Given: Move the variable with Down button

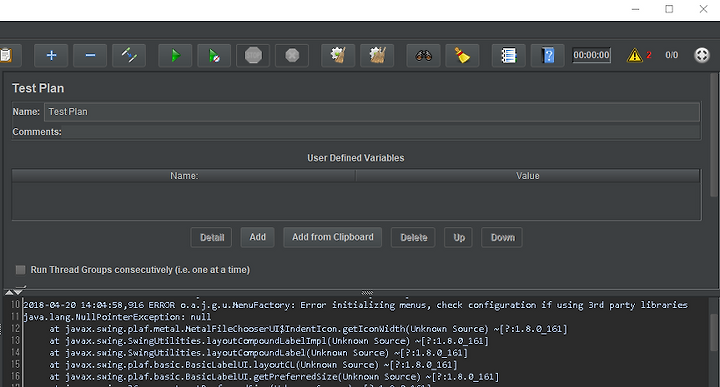Looking at the screenshot, I should [x=502, y=237].
